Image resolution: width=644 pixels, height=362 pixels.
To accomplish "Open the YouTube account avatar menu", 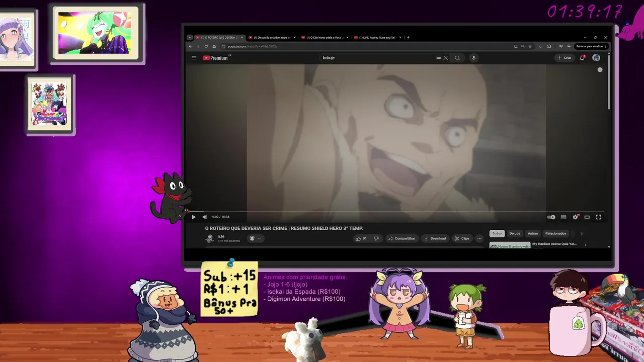I will [596, 58].
